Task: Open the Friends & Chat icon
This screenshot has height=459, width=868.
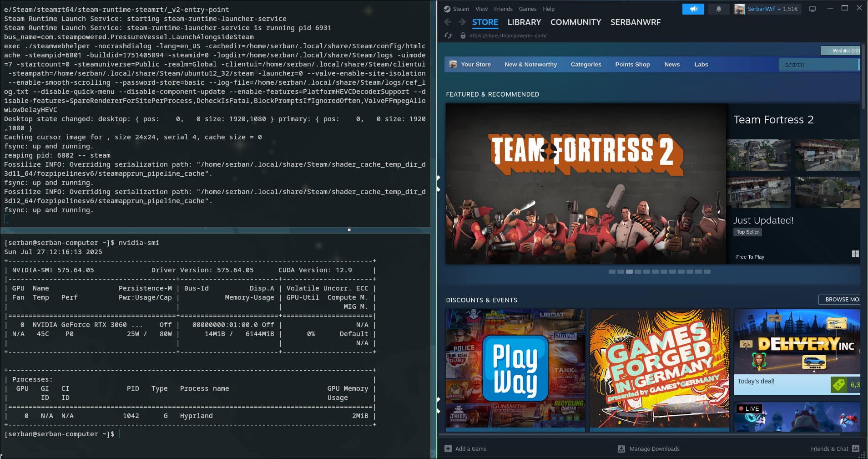Action: pos(856,449)
